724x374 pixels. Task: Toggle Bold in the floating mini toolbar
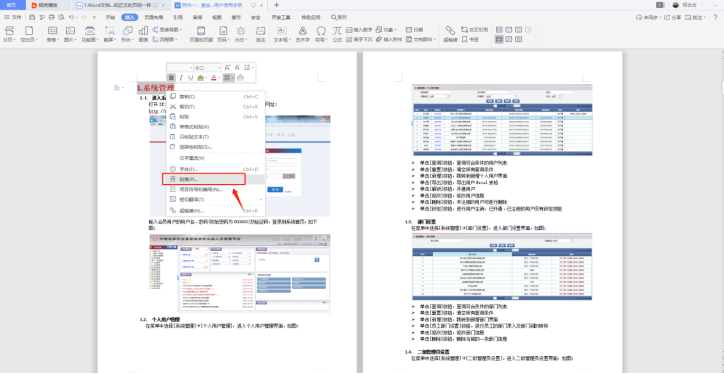point(171,78)
